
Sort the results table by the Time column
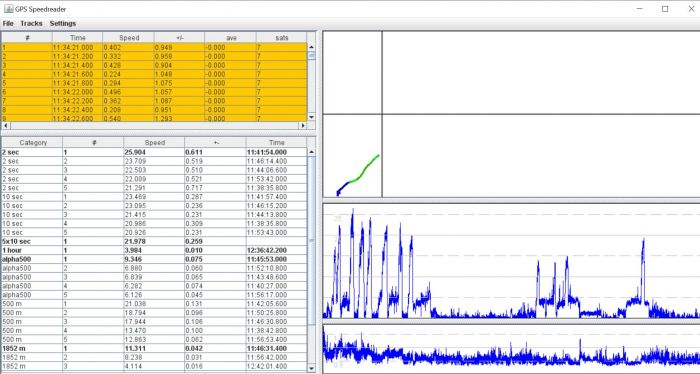(276, 143)
